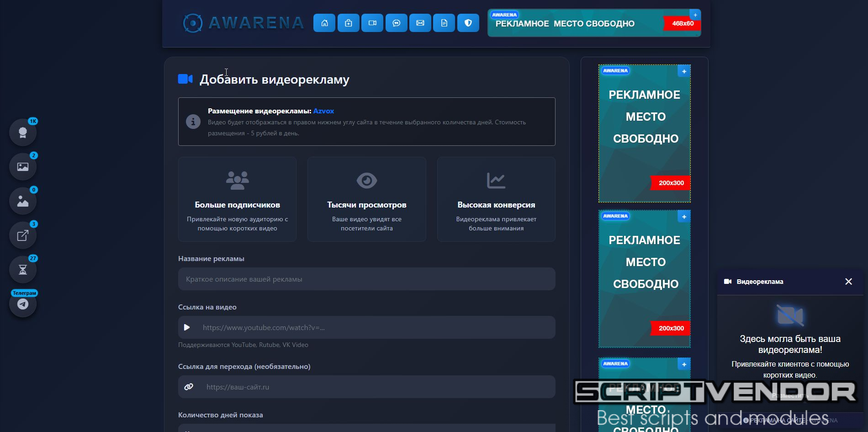Open the Telegram sidebar button

23,304
